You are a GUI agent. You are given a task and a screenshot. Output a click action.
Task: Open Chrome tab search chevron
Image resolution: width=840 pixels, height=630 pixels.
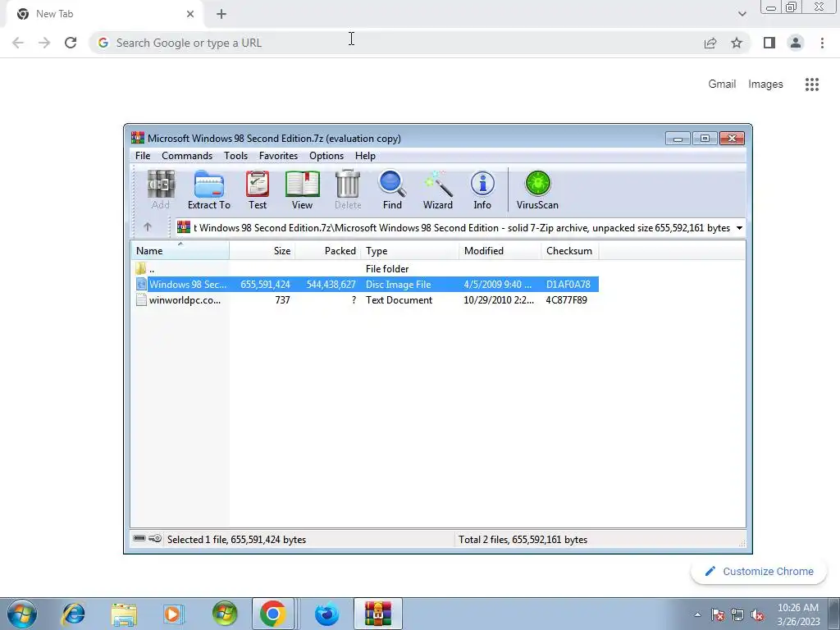[742, 14]
